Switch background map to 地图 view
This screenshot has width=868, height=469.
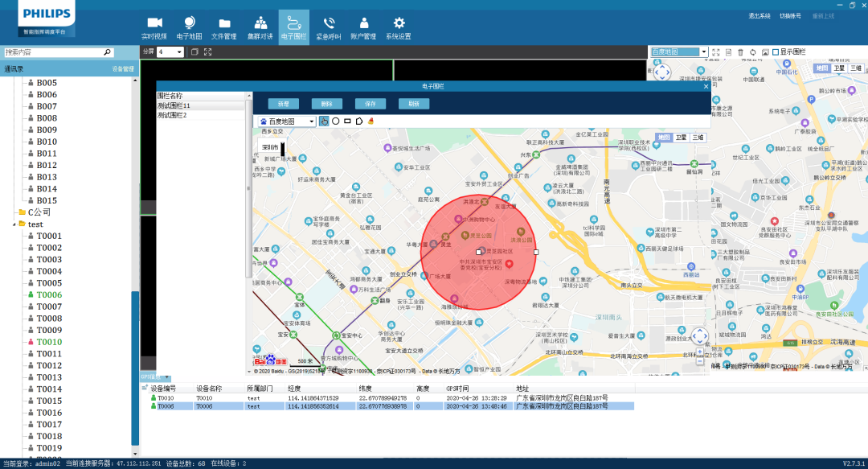click(x=822, y=68)
